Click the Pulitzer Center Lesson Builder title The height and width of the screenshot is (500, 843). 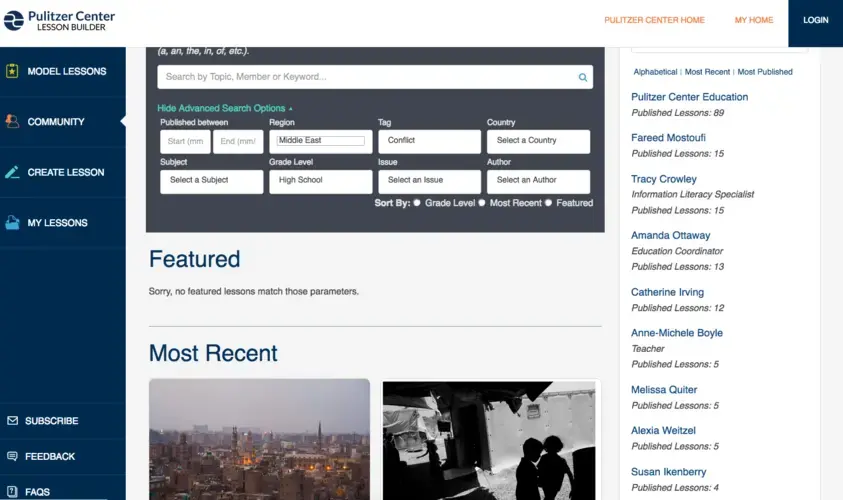point(71,21)
